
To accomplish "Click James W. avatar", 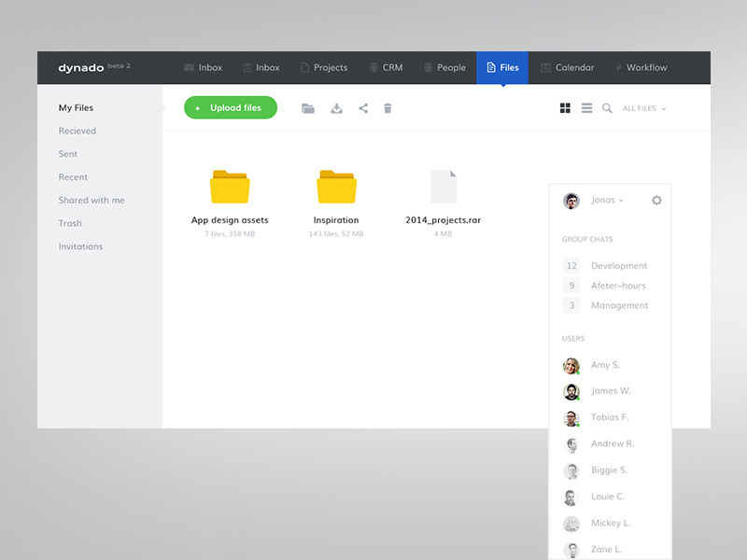I will coord(571,392).
